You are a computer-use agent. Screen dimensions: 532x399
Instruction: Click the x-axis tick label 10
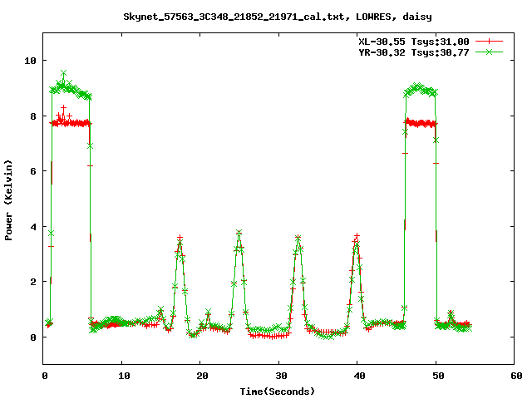[x=122, y=376]
